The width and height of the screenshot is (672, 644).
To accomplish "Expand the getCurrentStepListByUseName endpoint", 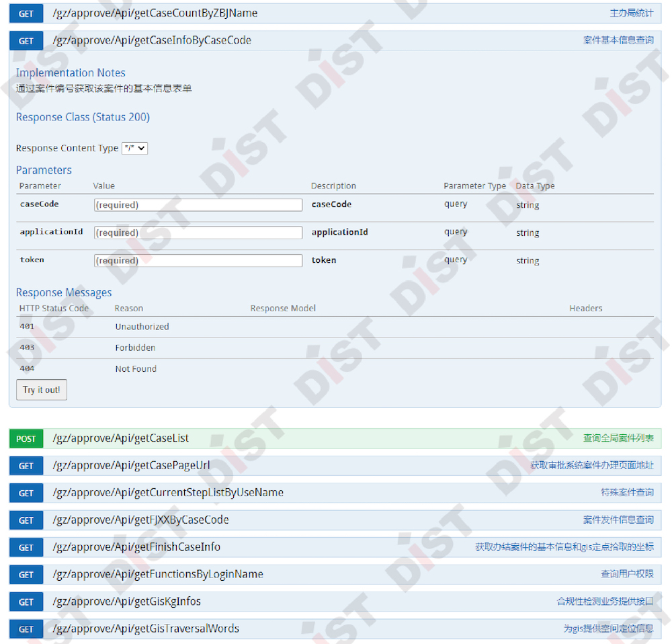I will point(168,493).
